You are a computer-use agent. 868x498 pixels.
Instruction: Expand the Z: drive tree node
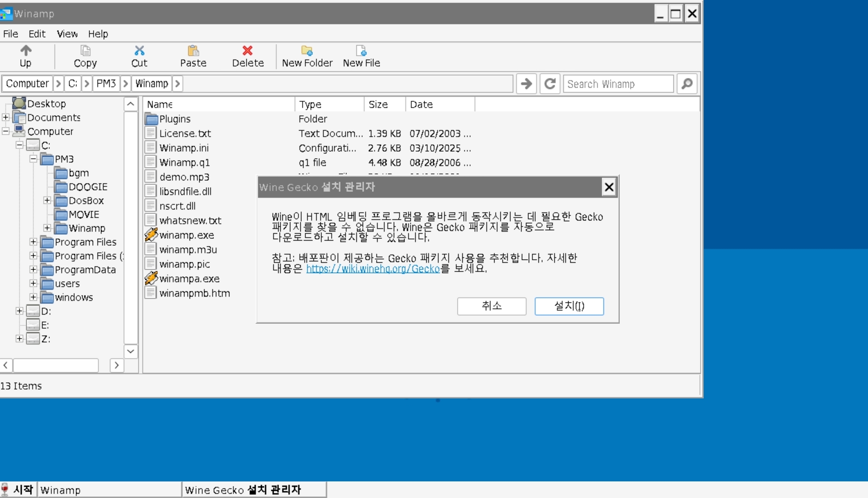19,338
